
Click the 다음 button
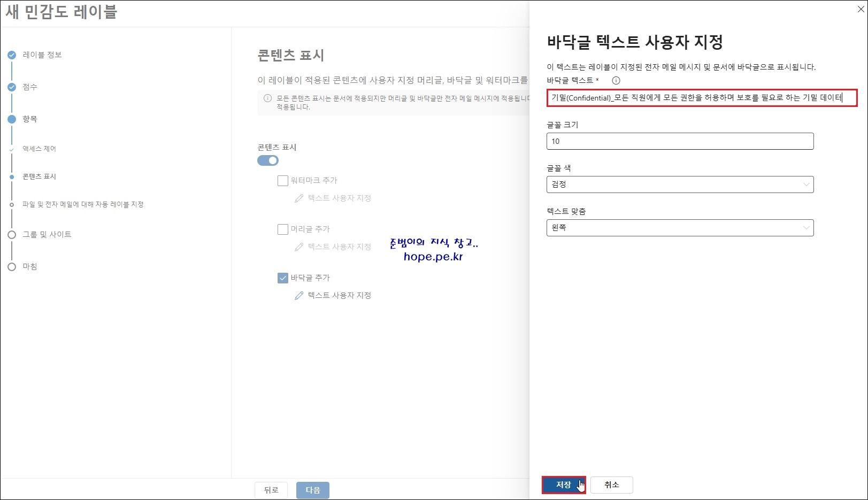click(x=313, y=490)
